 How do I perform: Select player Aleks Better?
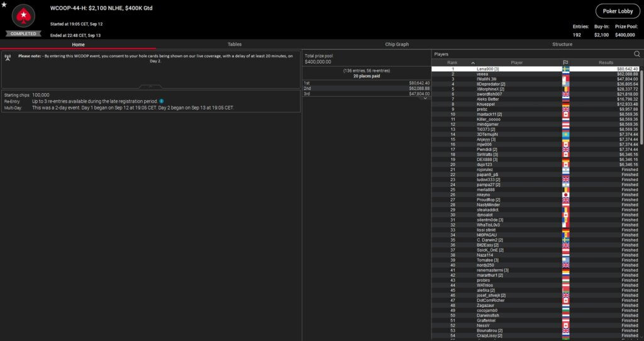[536, 99]
